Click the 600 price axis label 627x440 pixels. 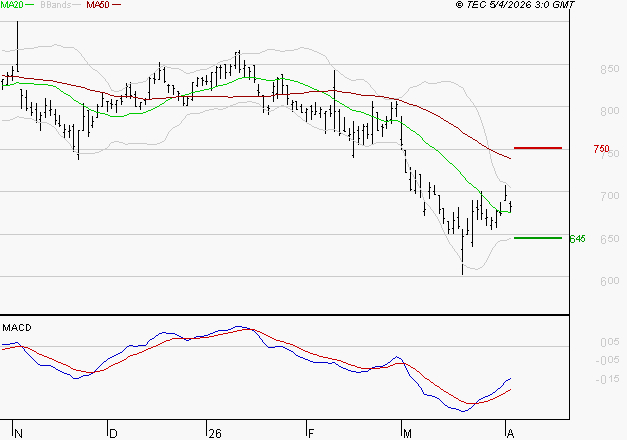click(x=610, y=281)
